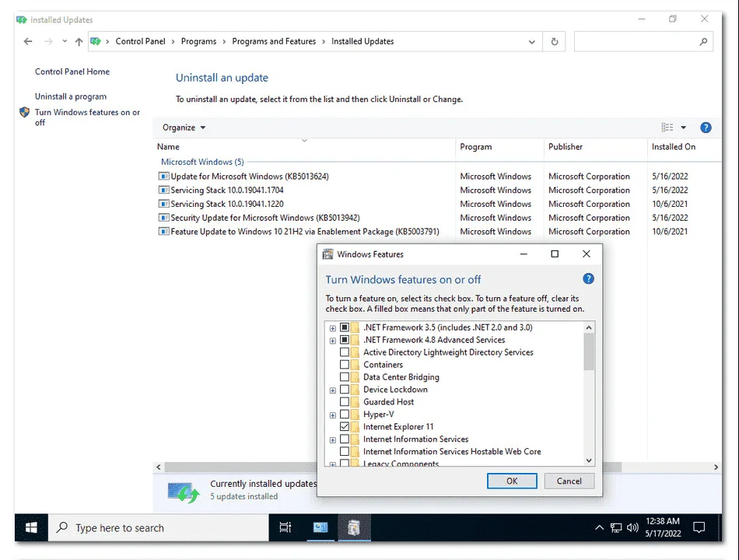Viewport: 739px width, 560px height.
Task: Select Update for Microsoft Windows (KB5013624)
Action: [250, 177]
